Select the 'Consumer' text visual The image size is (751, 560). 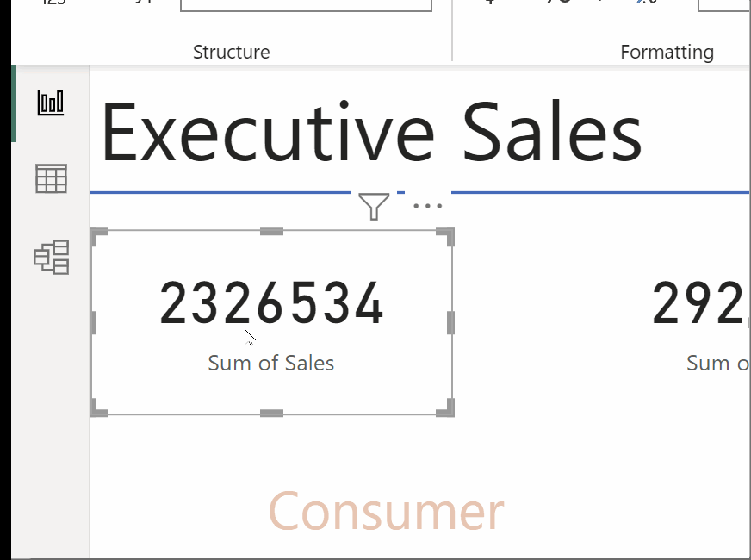coord(386,510)
